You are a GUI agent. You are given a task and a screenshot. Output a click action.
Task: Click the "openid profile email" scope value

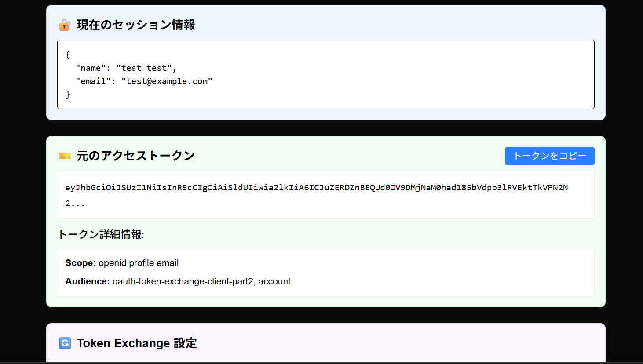[139, 263]
